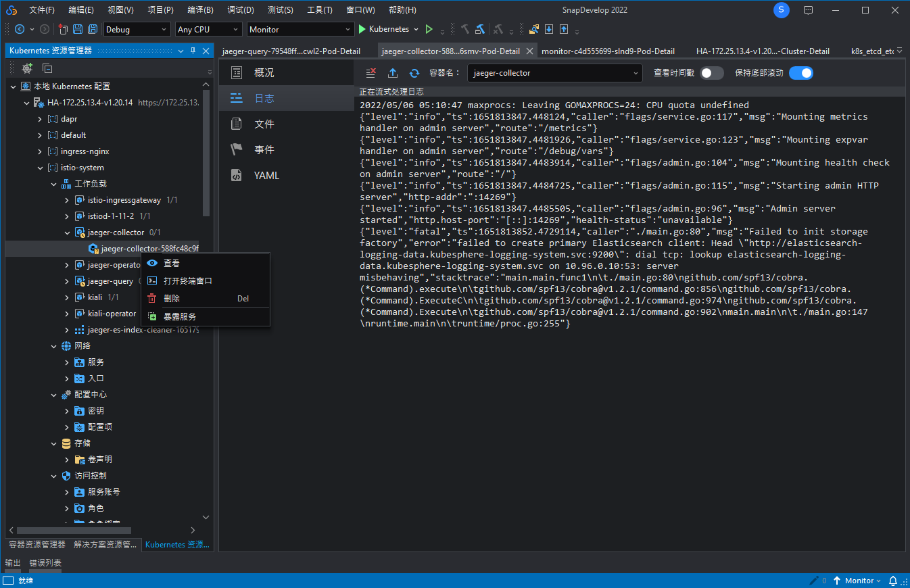Open the 工具(T) menu
Screen dimensions: 910x588
coord(320,10)
